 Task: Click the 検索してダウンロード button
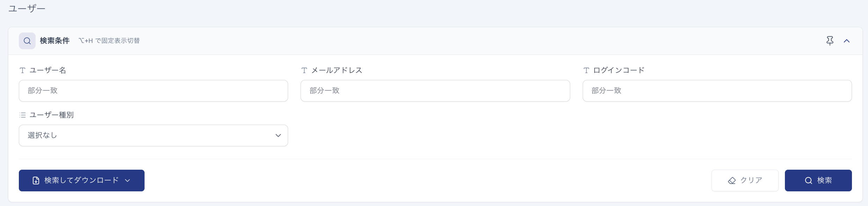click(82, 181)
